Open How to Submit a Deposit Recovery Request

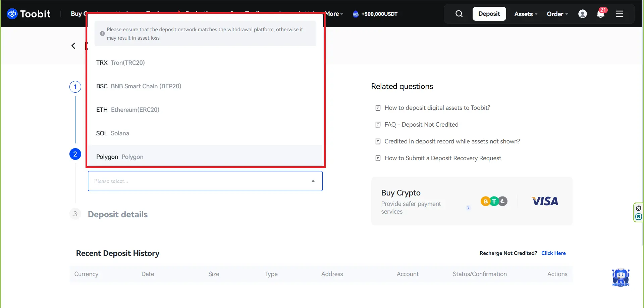click(x=442, y=158)
